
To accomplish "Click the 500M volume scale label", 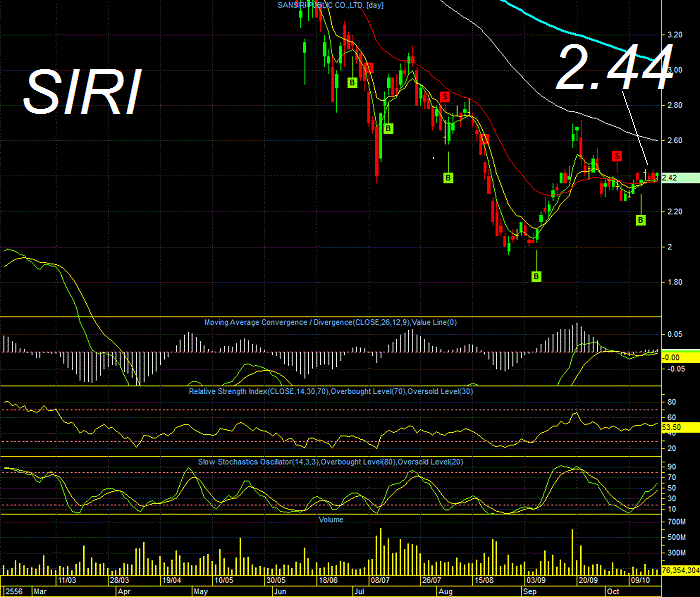I will coord(676,537).
